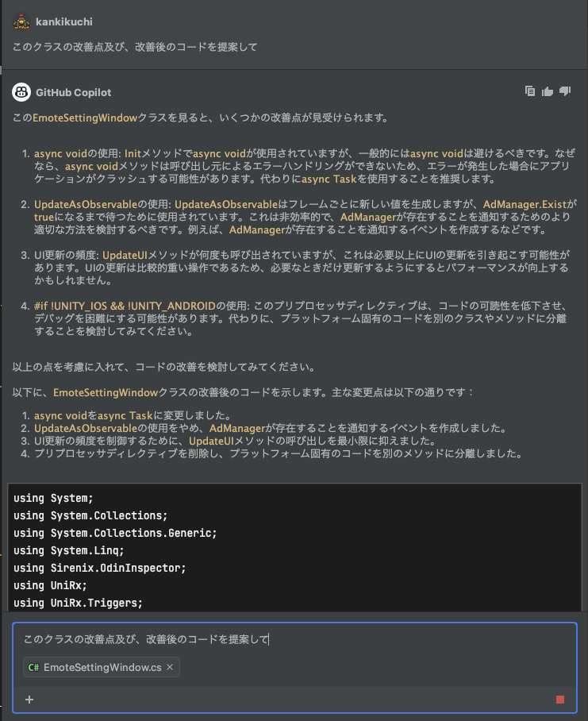Add context with the plus button
Screen dimensions: 588x721
tap(29, 700)
